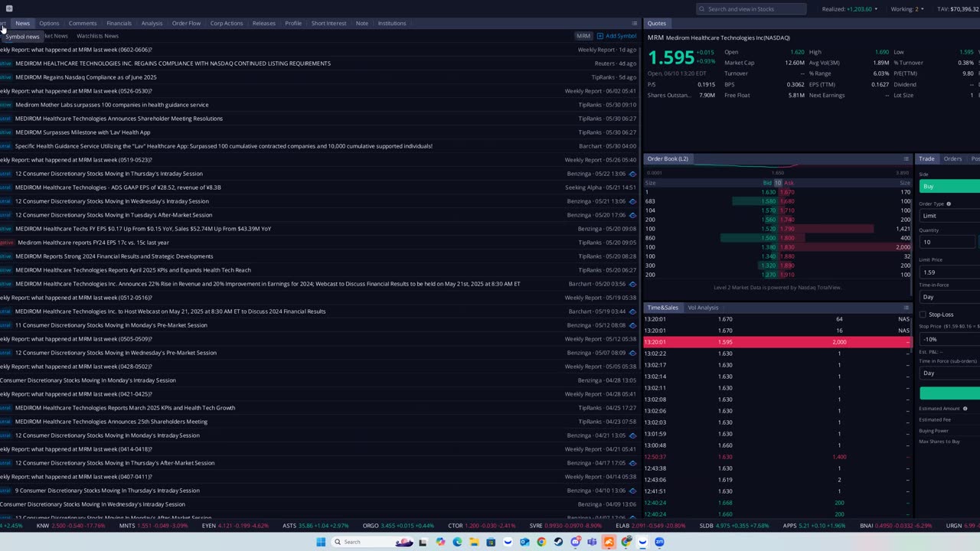
Task: Click the 1.580 bid level with 683 size
Action: (x=711, y=201)
